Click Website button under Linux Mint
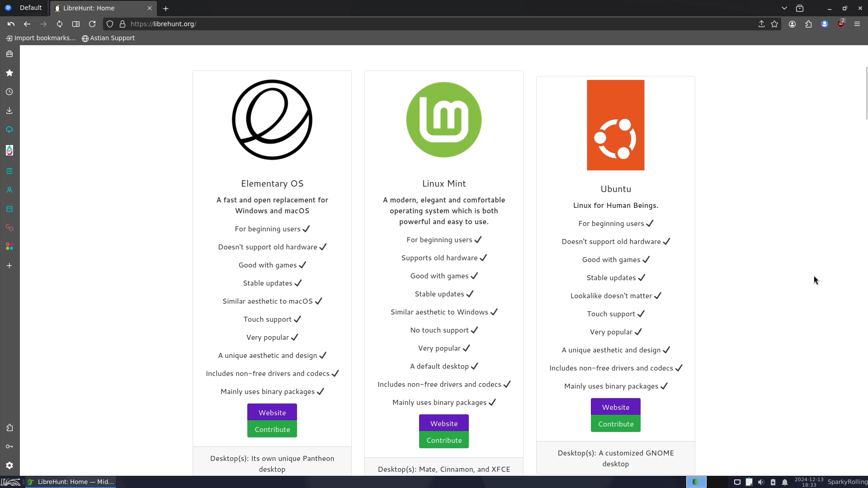This screenshot has width=868, height=488. [x=443, y=423]
